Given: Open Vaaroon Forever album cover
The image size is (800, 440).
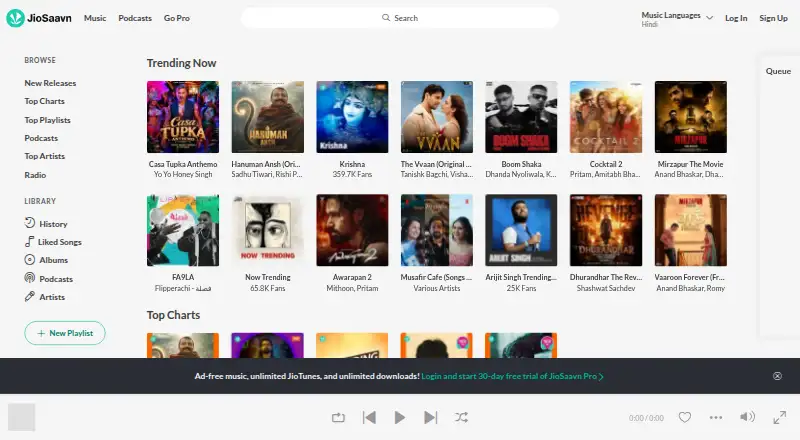Looking at the screenshot, I should (x=690, y=230).
